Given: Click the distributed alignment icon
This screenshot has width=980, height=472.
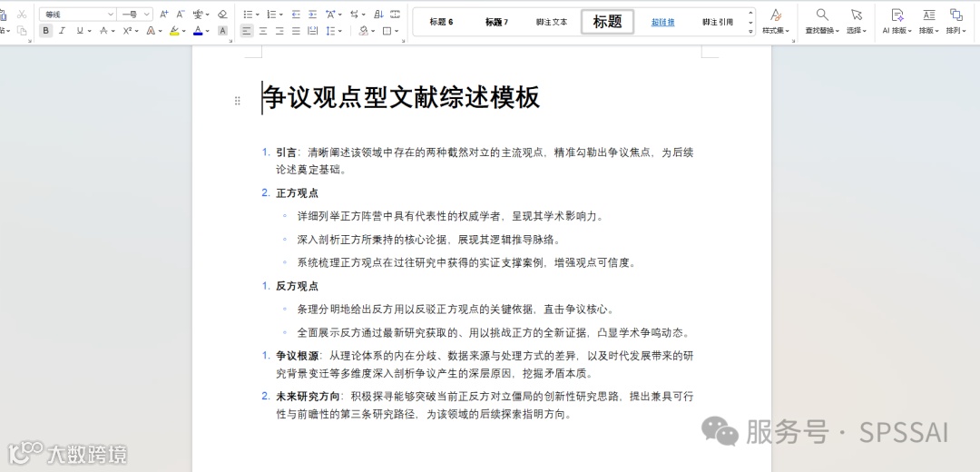Looking at the screenshot, I should (312, 31).
